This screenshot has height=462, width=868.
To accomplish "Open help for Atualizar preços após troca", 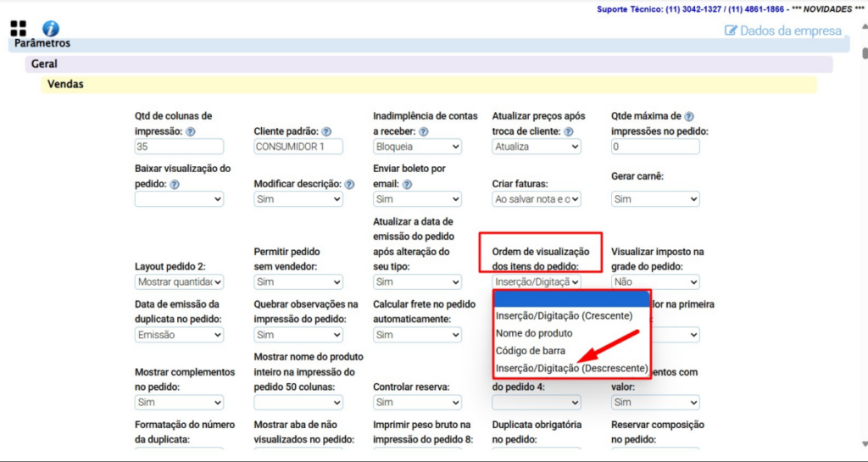I will [568, 131].
